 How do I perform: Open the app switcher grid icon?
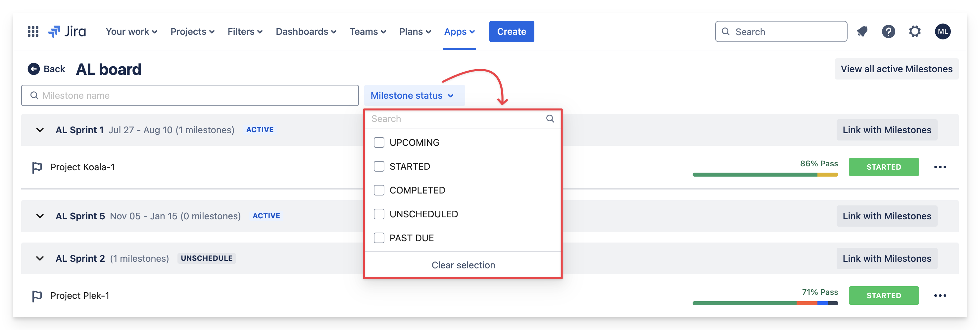point(33,31)
